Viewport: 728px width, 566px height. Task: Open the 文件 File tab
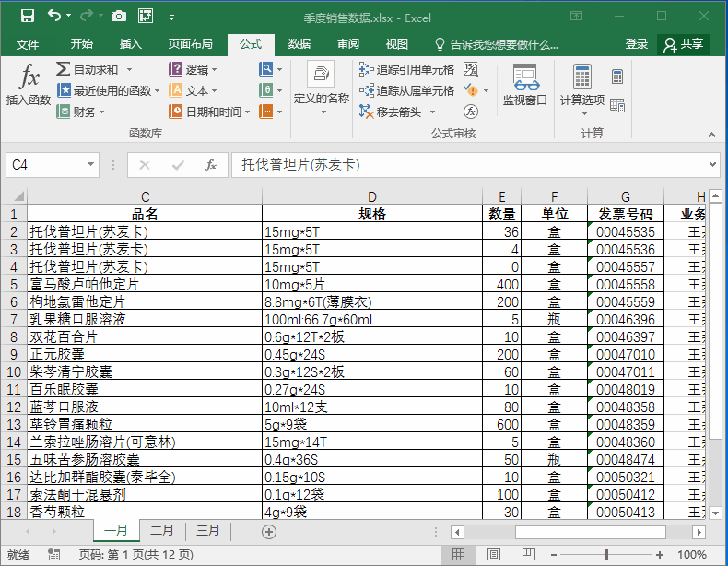click(28, 44)
